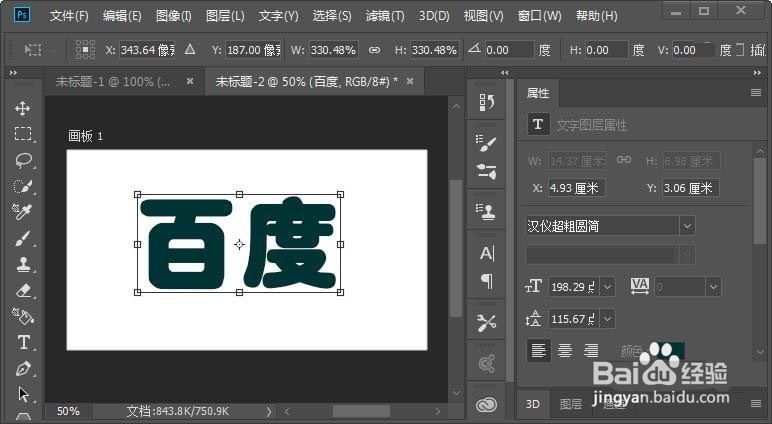This screenshot has width=772, height=424.
Task: Open the Paragraph panel icon
Action: point(486,281)
